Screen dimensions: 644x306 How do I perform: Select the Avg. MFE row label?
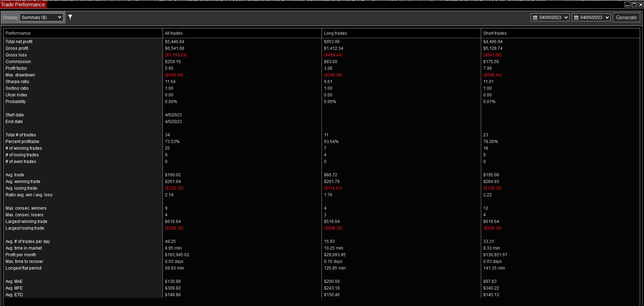[14, 288]
